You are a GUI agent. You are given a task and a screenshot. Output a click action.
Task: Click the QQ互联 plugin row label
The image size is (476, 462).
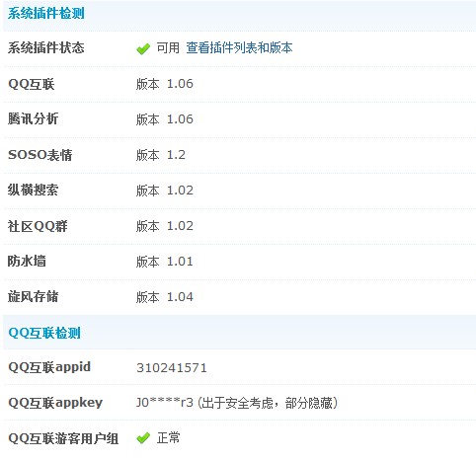coord(32,84)
